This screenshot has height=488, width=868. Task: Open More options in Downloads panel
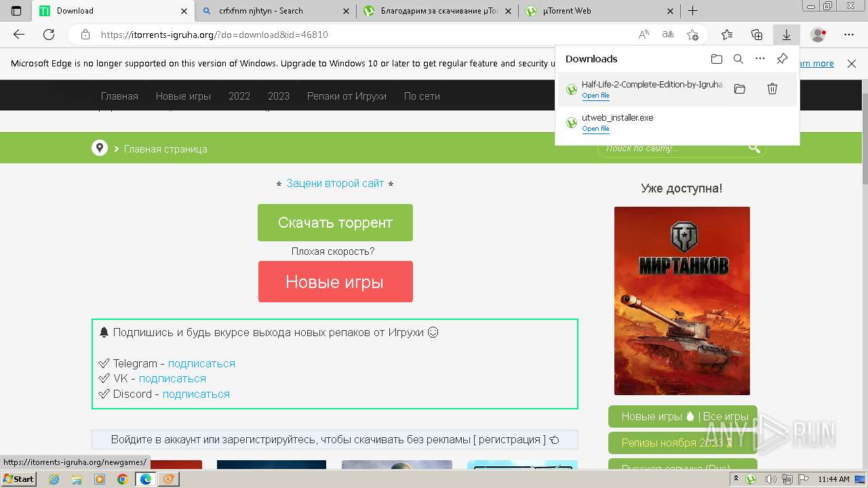point(760,59)
